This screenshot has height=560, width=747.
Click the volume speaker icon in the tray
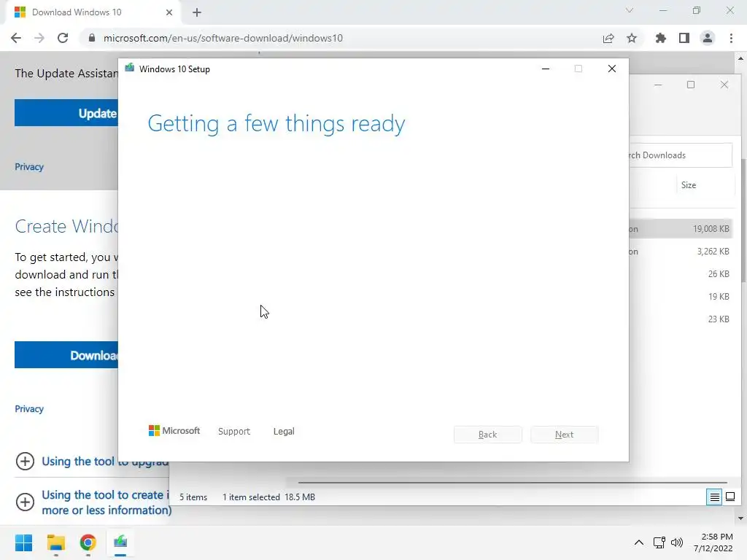coord(676,542)
